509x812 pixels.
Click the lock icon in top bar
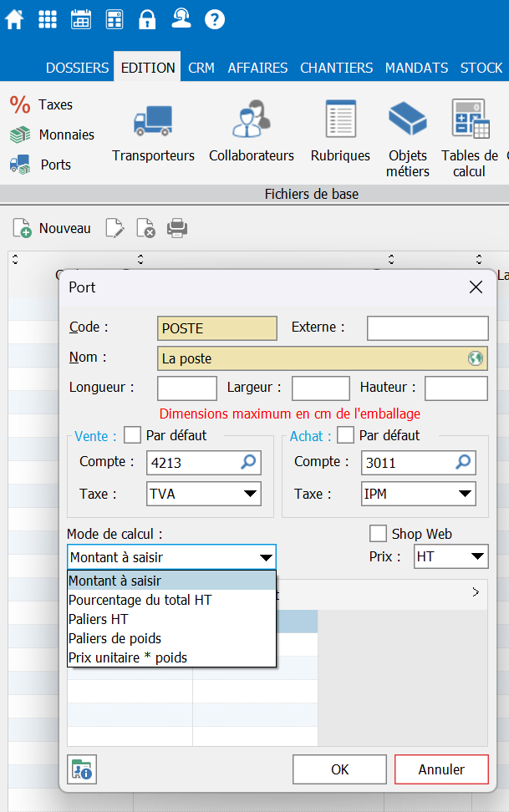(147, 19)
